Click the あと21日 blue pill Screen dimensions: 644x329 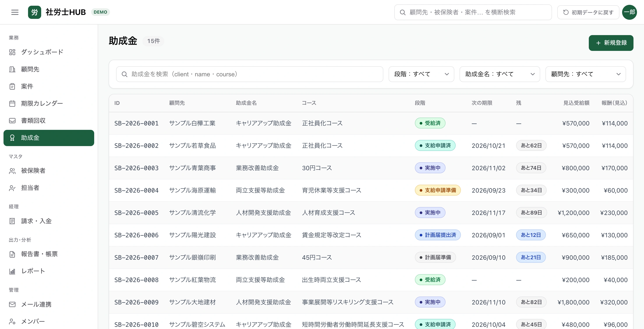click(x=531, y=257)
